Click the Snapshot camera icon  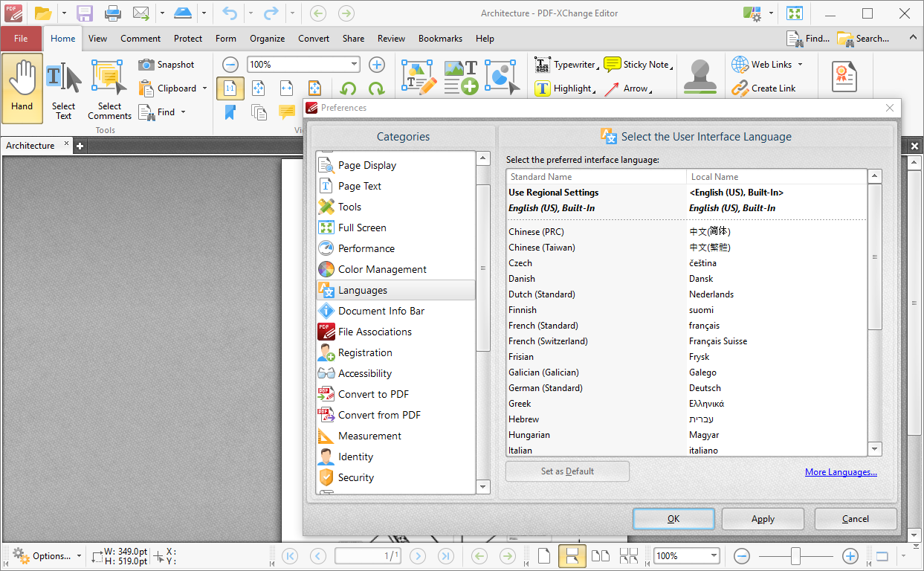pyautogui.click(x=146, y=65)
